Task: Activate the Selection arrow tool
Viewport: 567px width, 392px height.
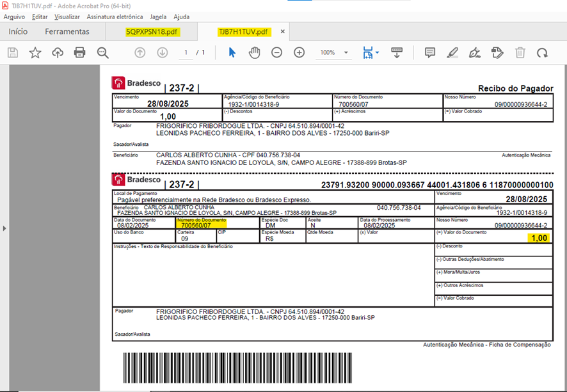Action: 232,52
